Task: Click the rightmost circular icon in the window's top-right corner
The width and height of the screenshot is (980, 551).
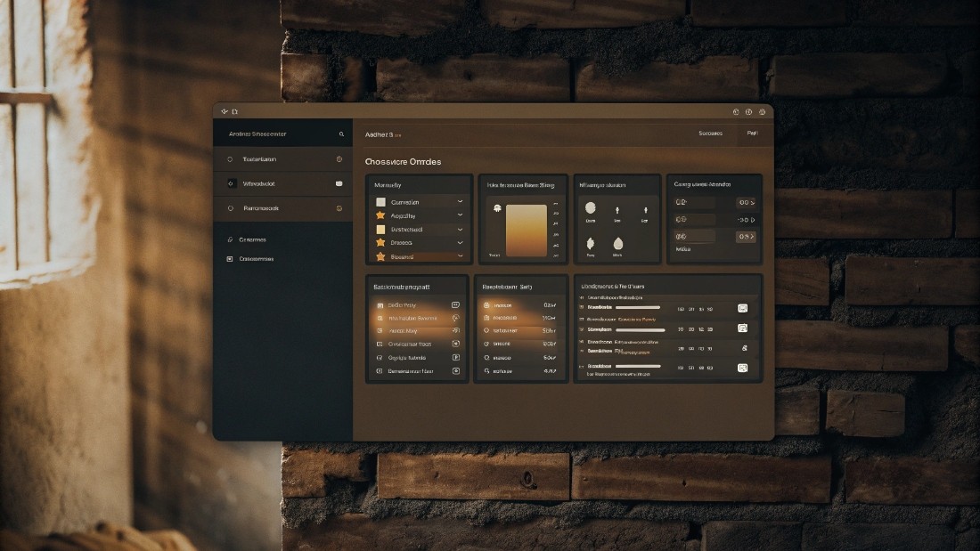Action: coord(762,112)
